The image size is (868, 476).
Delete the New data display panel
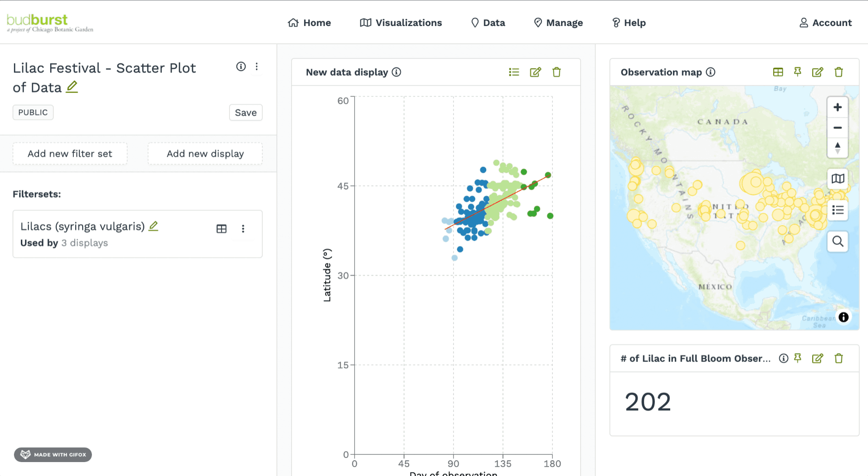tap(556, 72)
